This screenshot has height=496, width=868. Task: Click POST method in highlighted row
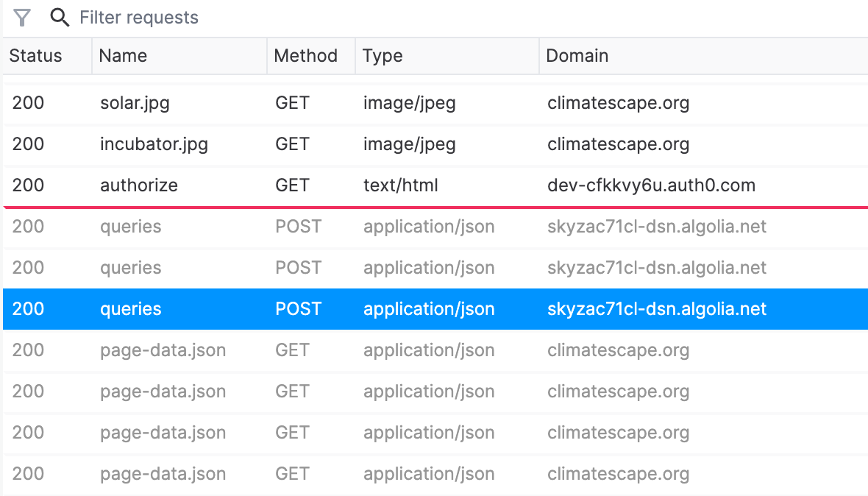click(x=298, y=309)
